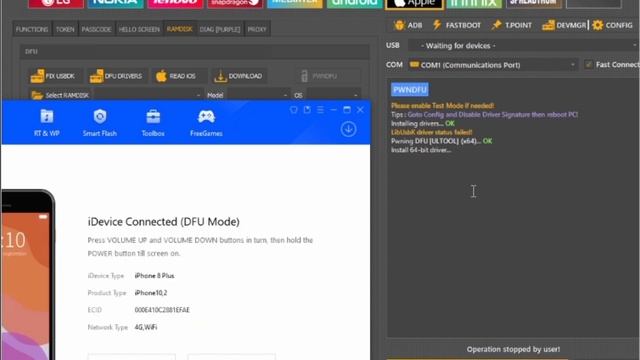Open the Infinix brand tab
The image size is (640, 360).
pos(474,4)
